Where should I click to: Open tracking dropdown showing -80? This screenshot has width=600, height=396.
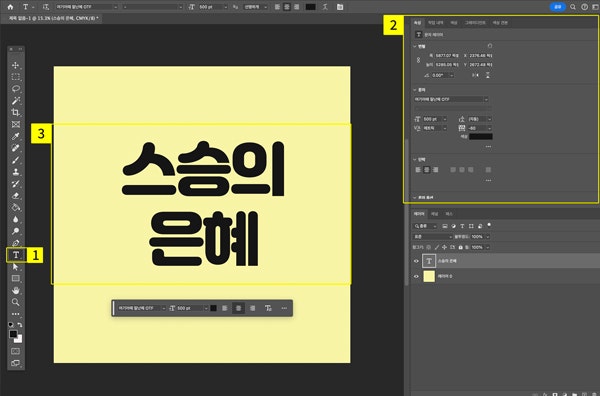pos(489,128)
